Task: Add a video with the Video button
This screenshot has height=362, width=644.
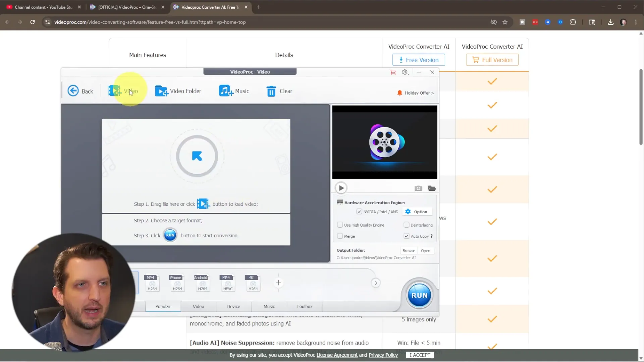Action: pyautogui.click(x=123, y=91)
